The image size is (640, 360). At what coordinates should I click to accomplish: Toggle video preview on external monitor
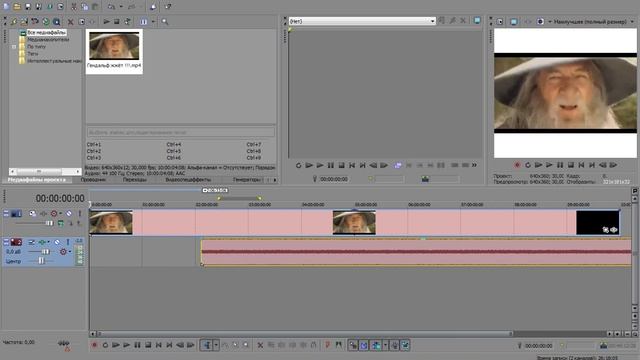[x=513, y=22]
